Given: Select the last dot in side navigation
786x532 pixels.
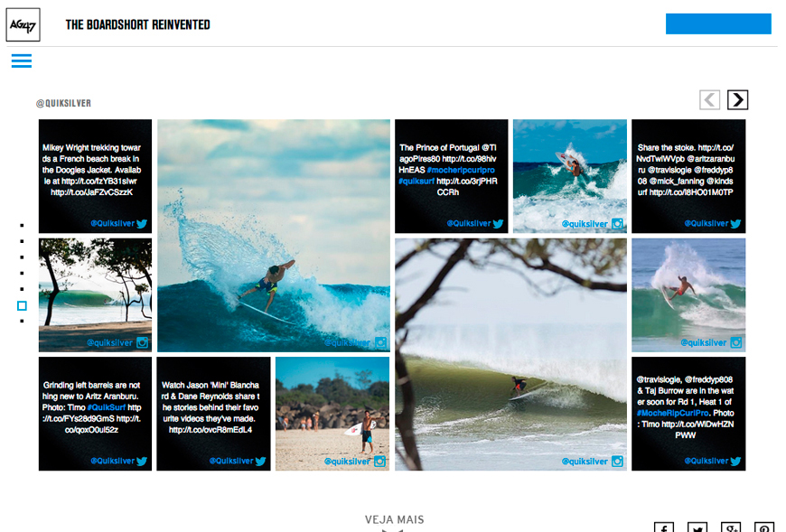Looking at the screenshot, I should tap(22, 322).
